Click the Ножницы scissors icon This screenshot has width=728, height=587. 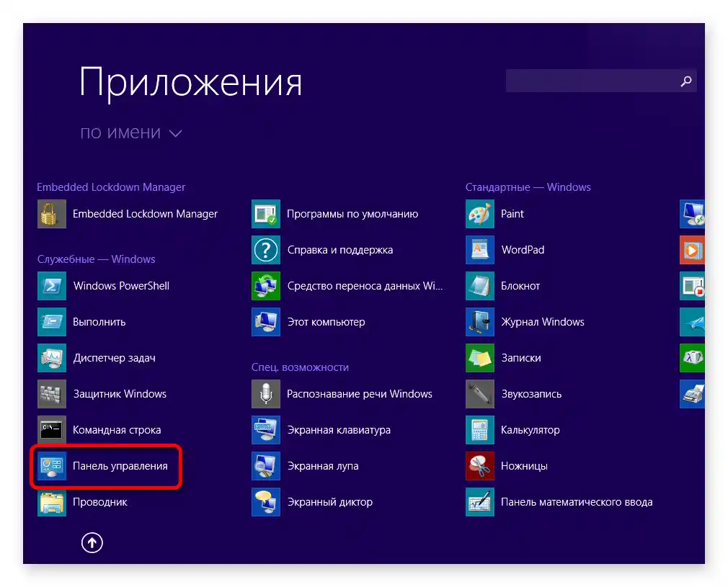point(480,466)
